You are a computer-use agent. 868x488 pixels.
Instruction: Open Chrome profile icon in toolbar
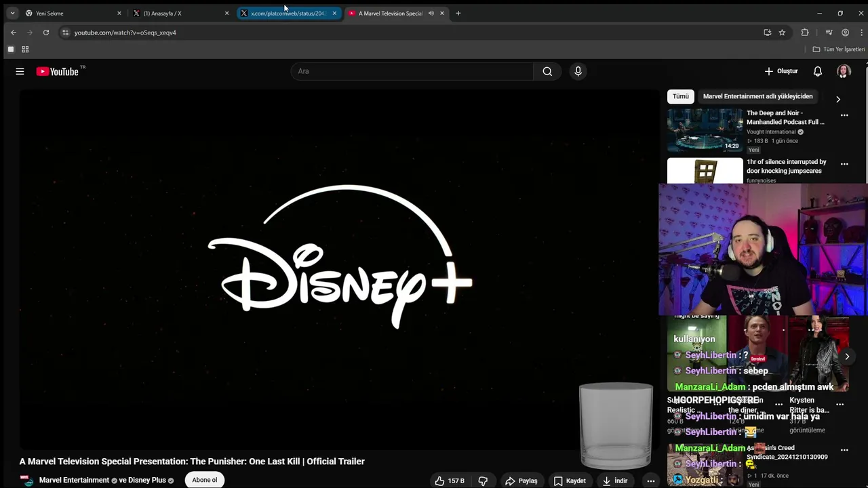click(845, 33)
